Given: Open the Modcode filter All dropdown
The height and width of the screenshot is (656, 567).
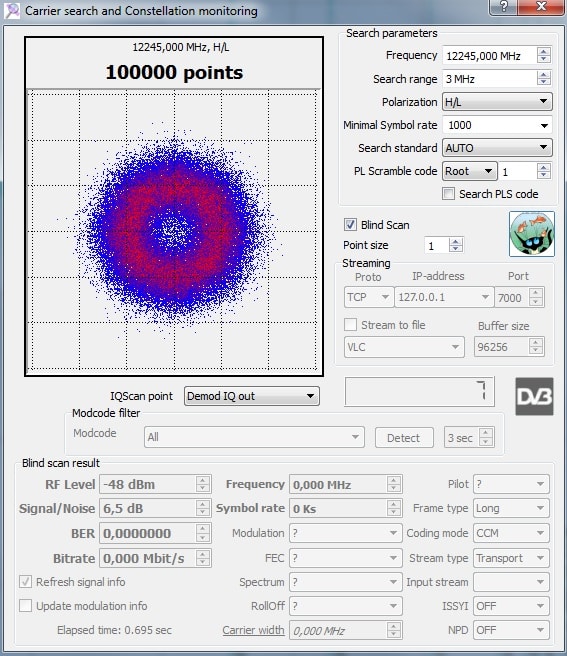Looking at the screenshot, I should pyautogui.click(x=254, y=437).
